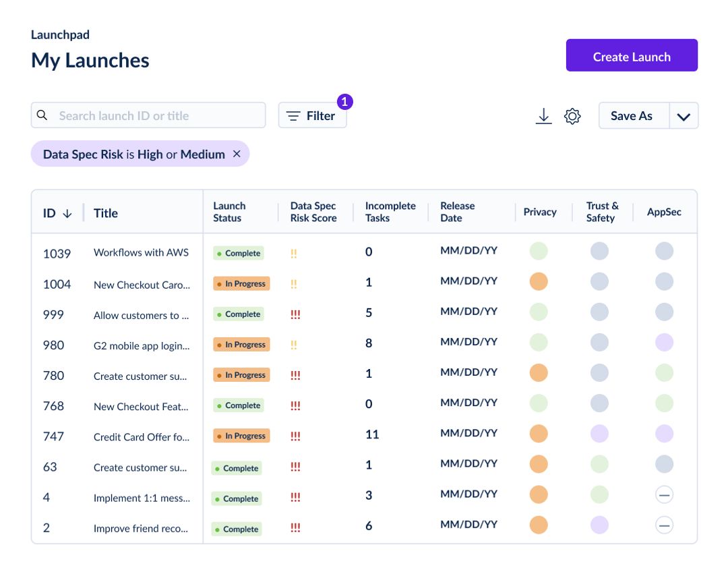Click the filter lines icon beside Filter

pyautogui.click(x=293, y=115)
